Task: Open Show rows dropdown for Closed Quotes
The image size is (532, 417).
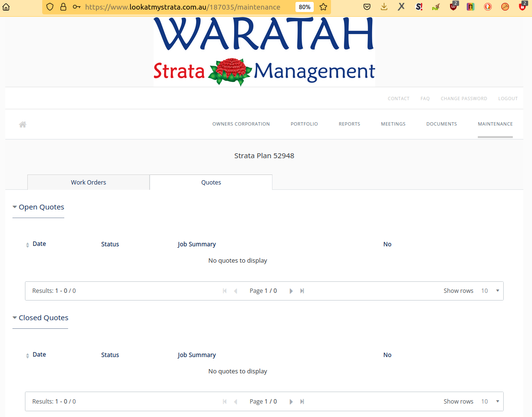Action: [490, 402]
